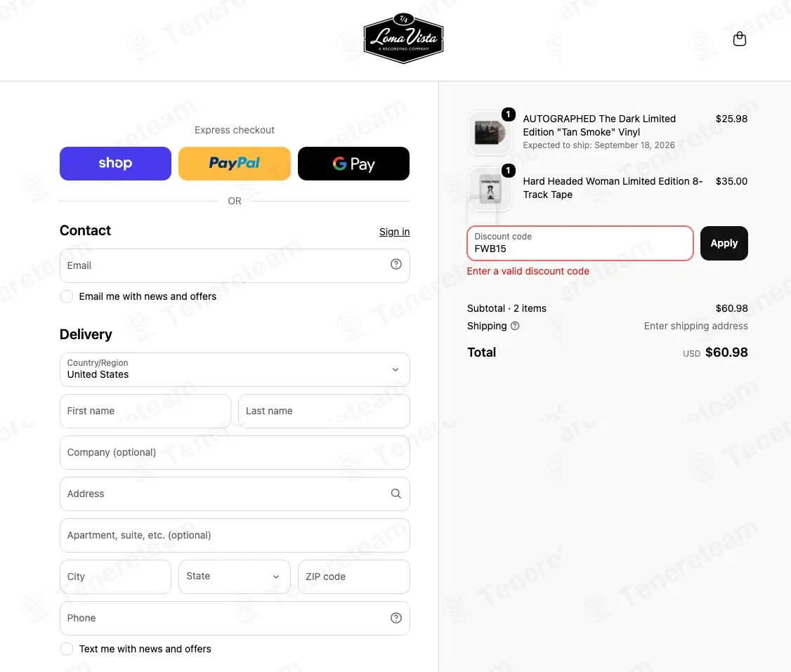791x672 pixels.
Task: Click the Enter a valid discount code error
Action: click(528, 271)
